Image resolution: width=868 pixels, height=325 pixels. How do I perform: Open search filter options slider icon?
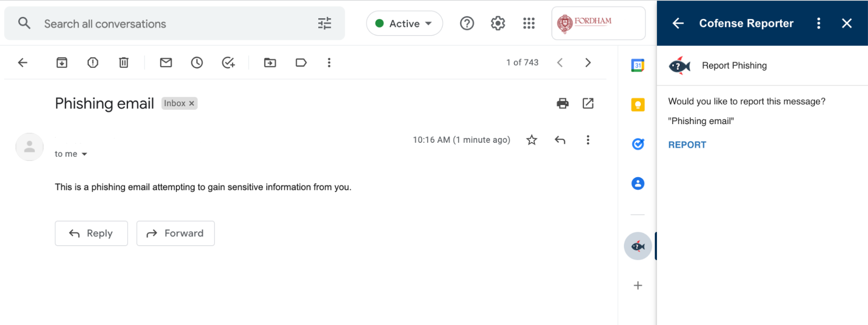pyautogui.click(x=324, y=23)
